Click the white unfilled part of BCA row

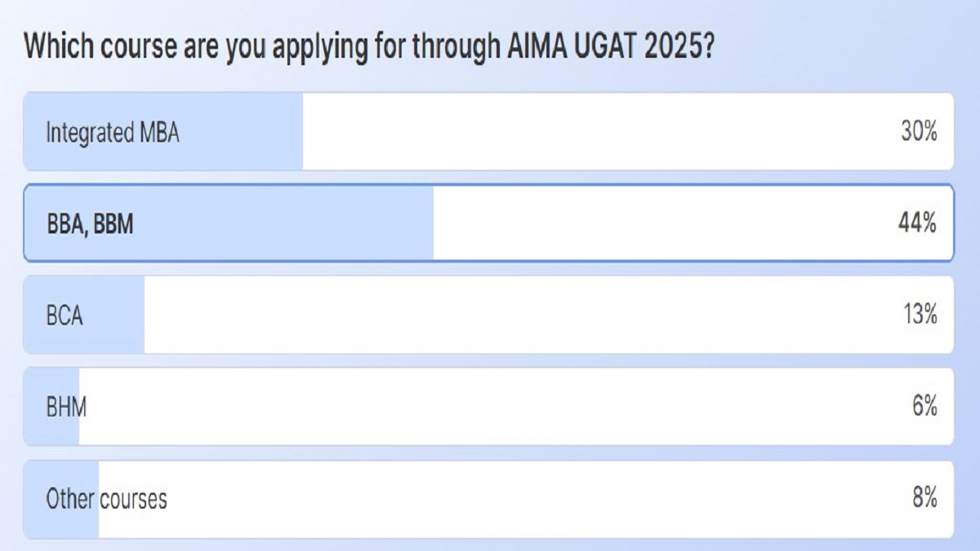tap(490, 315)
